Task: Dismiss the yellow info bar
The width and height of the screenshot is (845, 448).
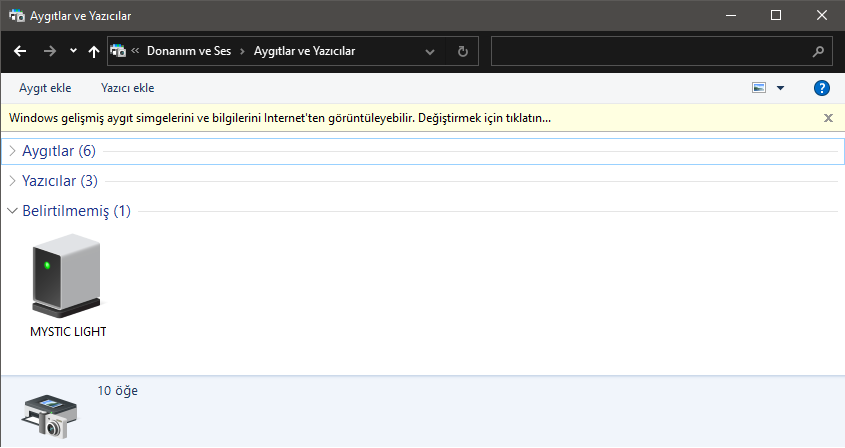Action: click(828, 118)
